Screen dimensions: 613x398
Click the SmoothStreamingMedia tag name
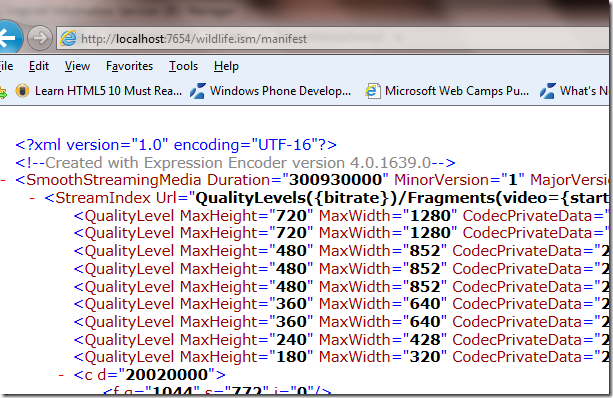113,180
